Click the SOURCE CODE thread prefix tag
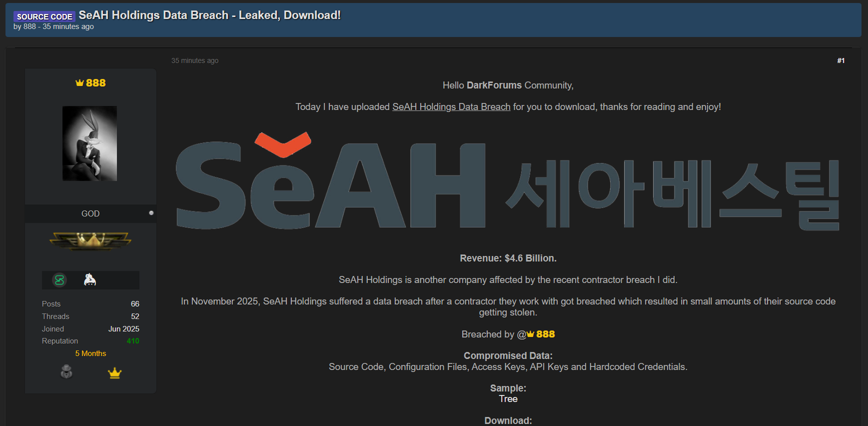Screen dimensions: 868x426 pos(44,16)
